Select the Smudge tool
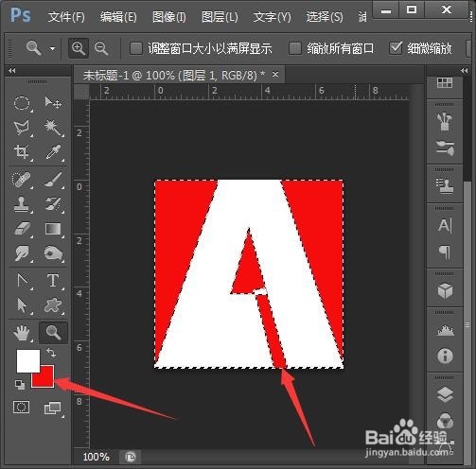Screen dimensions: 476x469 click(x=22, y=253)
